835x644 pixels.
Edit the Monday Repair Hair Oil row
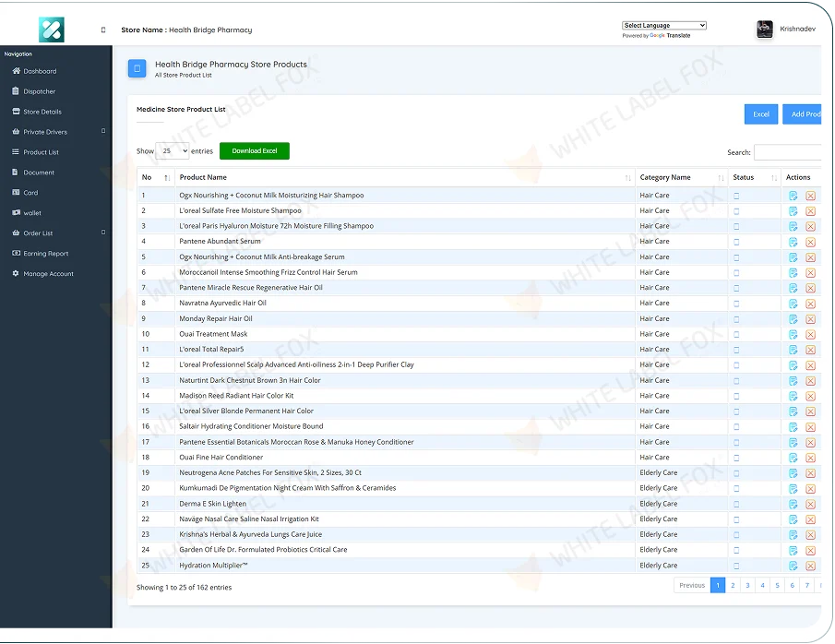click(793, 319)
